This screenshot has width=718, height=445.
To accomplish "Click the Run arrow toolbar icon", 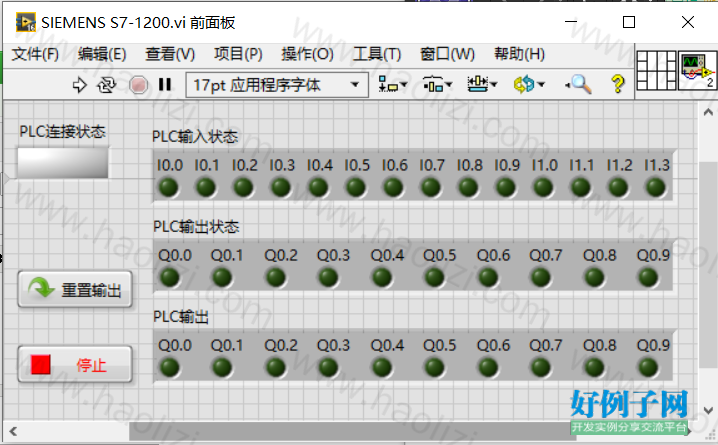I will (79, 85).
